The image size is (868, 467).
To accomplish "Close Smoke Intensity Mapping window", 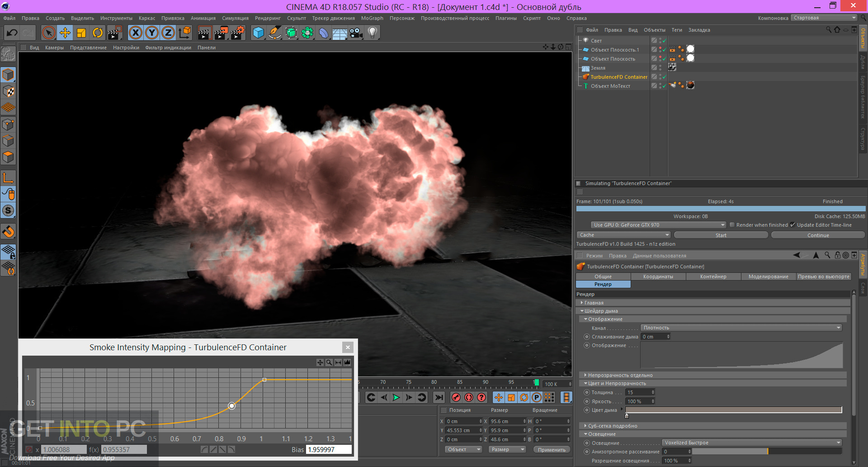I will 348,348.
